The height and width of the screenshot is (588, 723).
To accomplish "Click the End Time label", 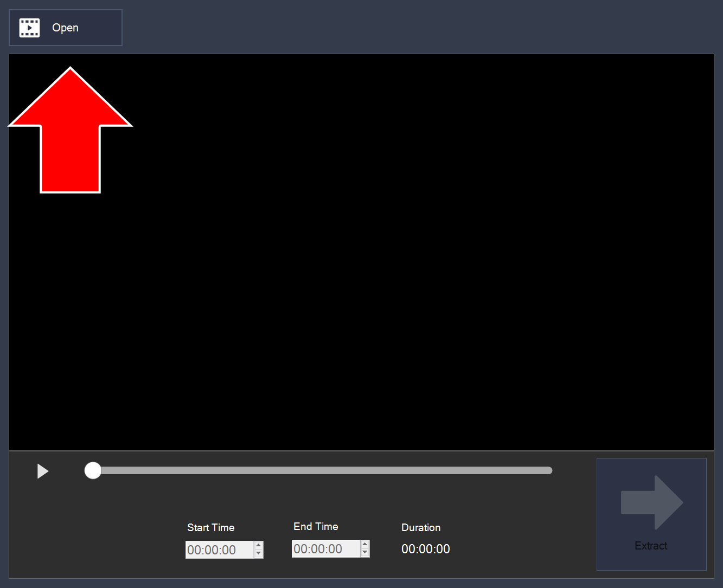I will click(316, 526).
